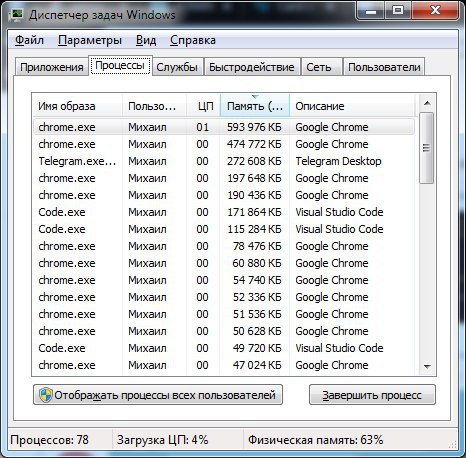Image resolution: width=466 pixels, height=458 pixels.
Task: Click the process list scrollbar thumb
Action: pyautogui.click(x=426, y=148)
